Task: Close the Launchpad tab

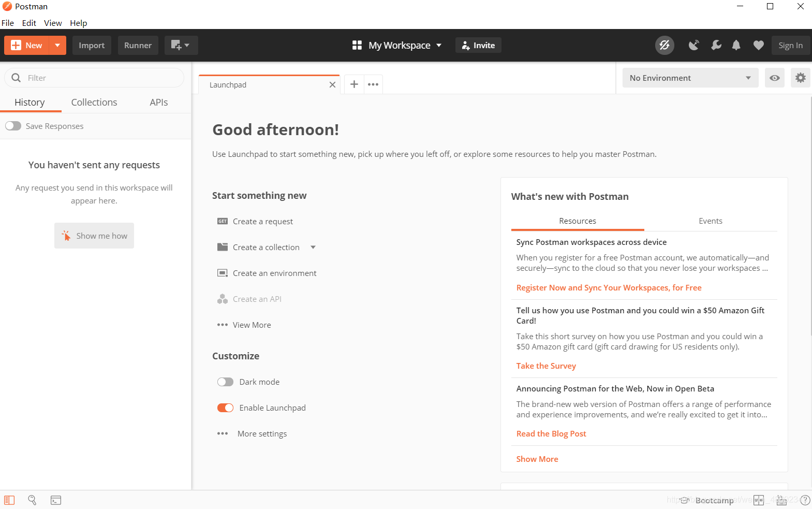Action: [x=332, y=84]
